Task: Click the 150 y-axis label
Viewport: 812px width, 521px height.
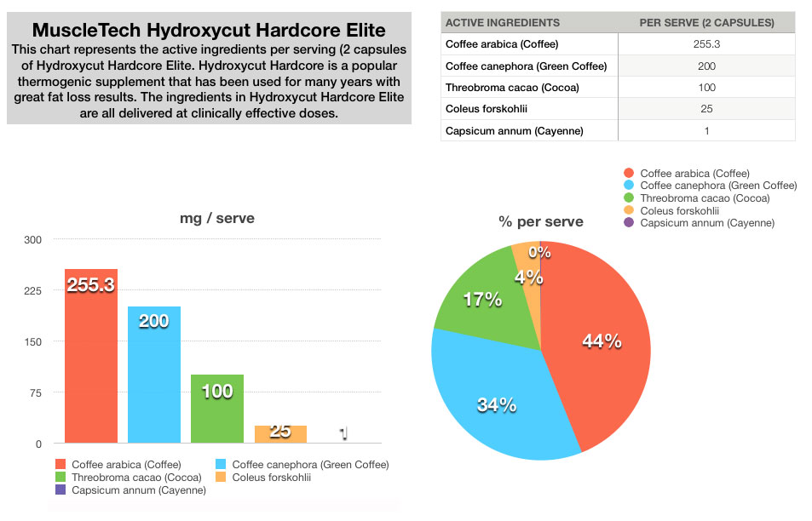Action: point(32,342)
